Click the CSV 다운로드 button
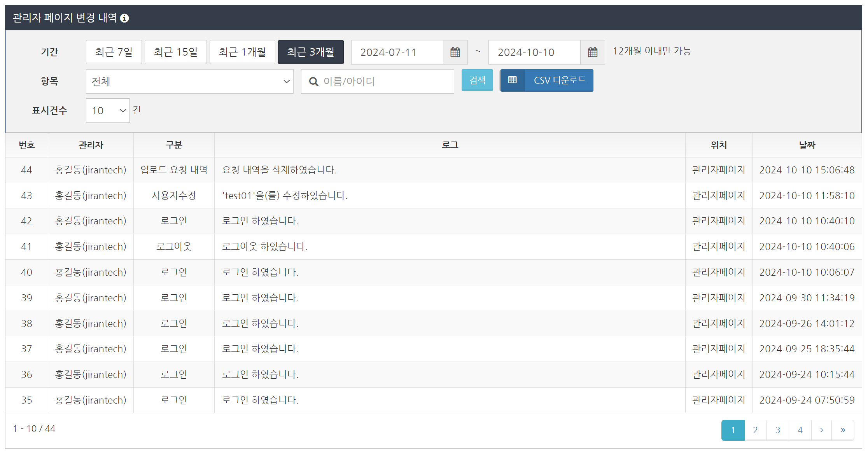 click(x=559, y=80)
